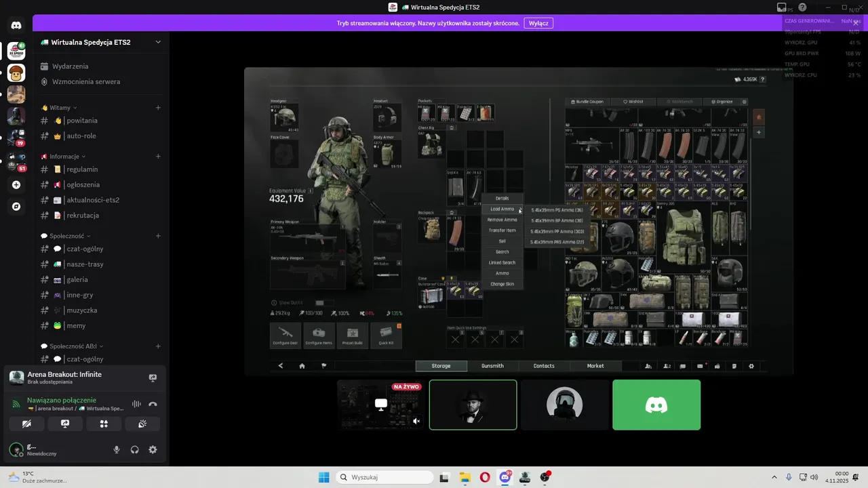Click Organize storage button
Viewport: 868px width, 488px height.
tap(722, 102)
